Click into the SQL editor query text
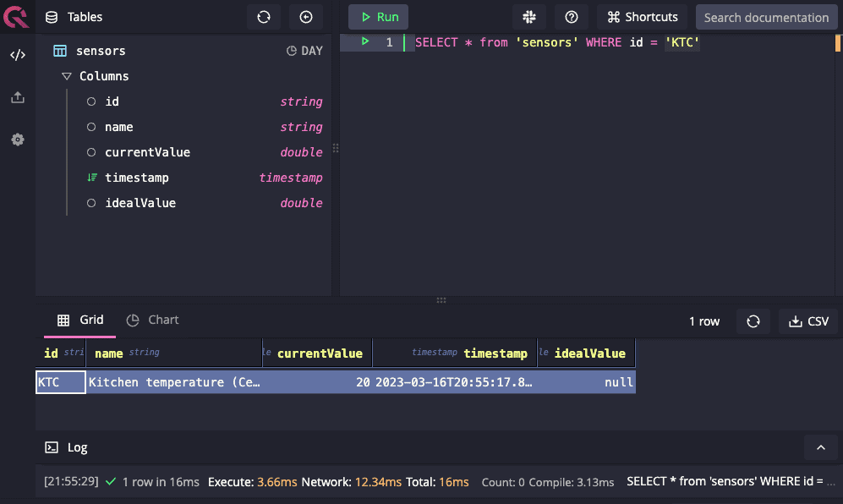Viewport: 843px width, 504px height. pyautogui.click(x=557, y=42)
